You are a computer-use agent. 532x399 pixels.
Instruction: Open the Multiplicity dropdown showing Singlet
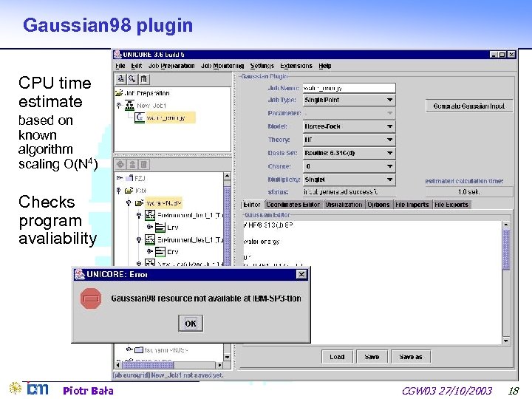tap(349, 180)
